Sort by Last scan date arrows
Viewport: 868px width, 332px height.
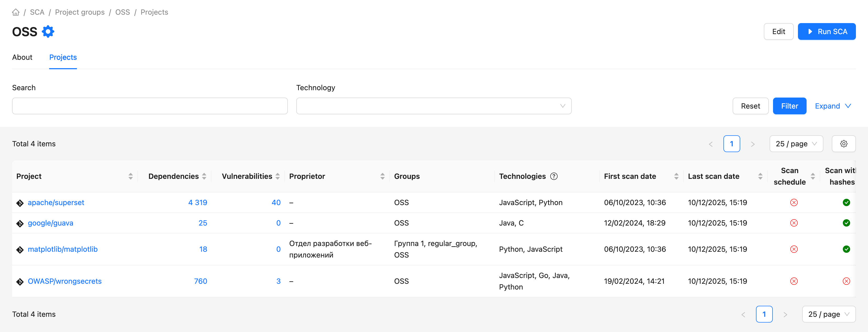(760, 176)
